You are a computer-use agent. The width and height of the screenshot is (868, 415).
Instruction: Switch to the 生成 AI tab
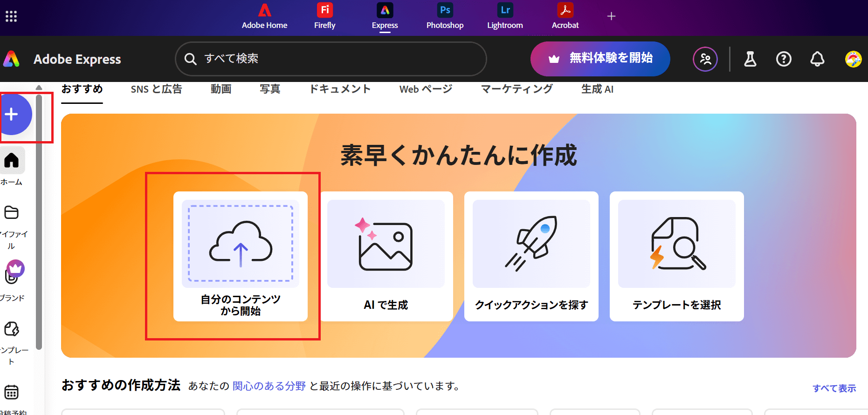pos(597,89)
